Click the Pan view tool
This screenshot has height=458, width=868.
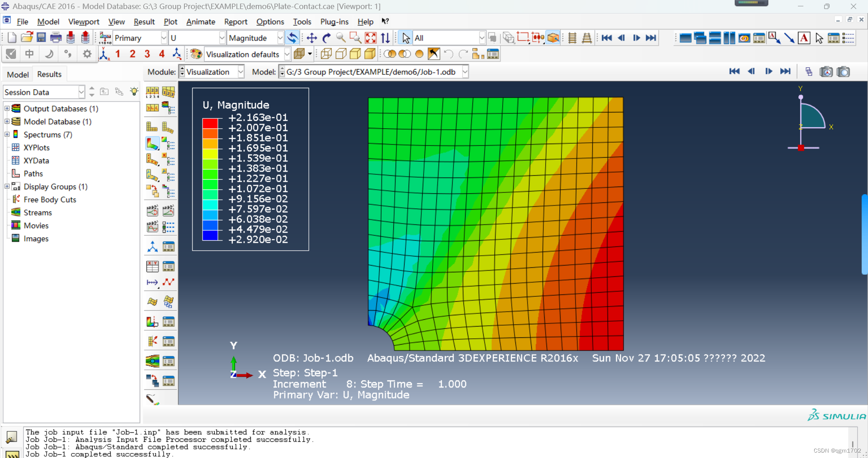[311, 38]
